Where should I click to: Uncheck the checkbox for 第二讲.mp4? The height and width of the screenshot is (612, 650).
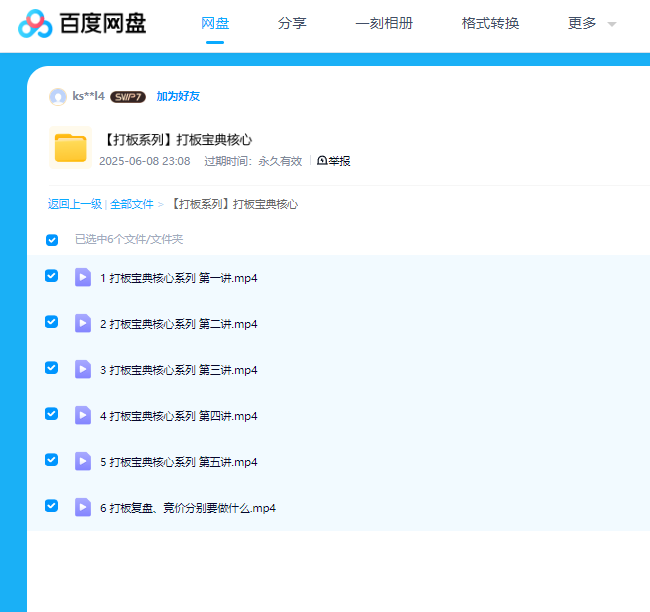(52, 322)
